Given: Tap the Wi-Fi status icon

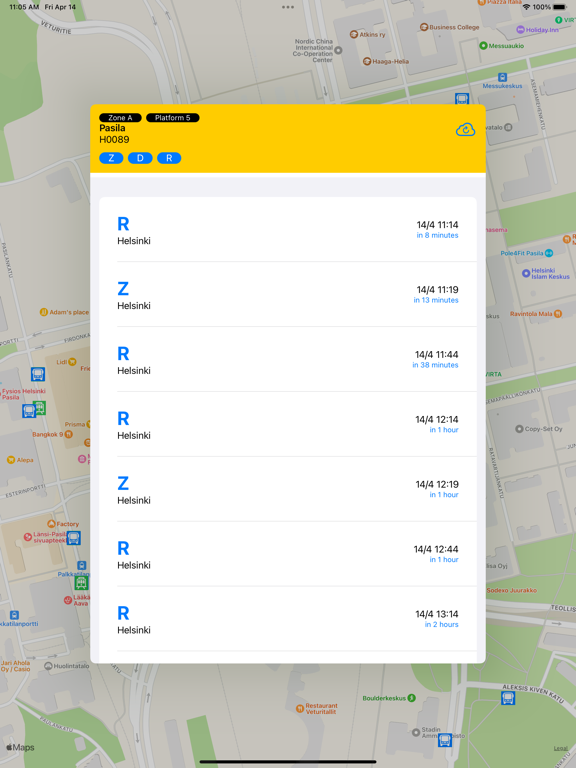Looking at the screenshot, I should pyautogui.click(x=527, y=7).
